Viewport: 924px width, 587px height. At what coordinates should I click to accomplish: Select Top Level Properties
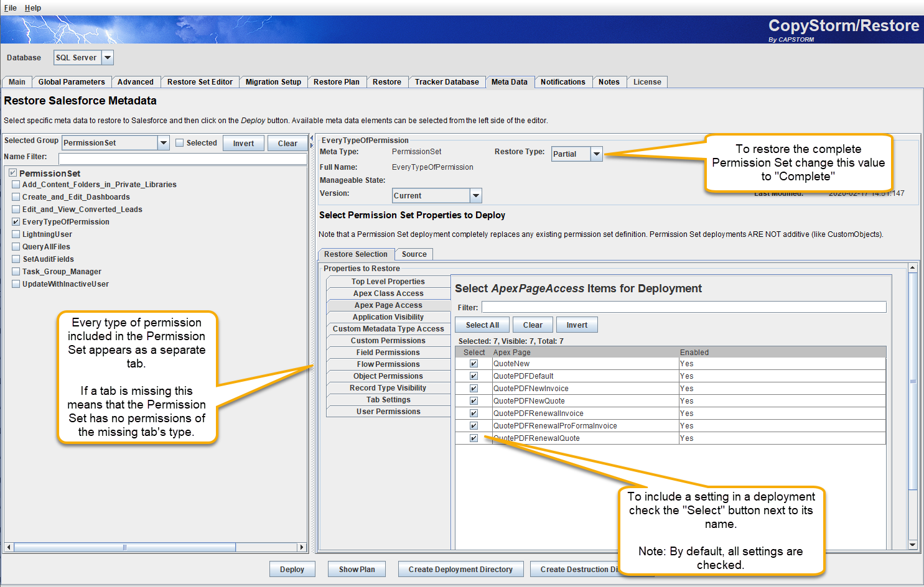point(388,282)
